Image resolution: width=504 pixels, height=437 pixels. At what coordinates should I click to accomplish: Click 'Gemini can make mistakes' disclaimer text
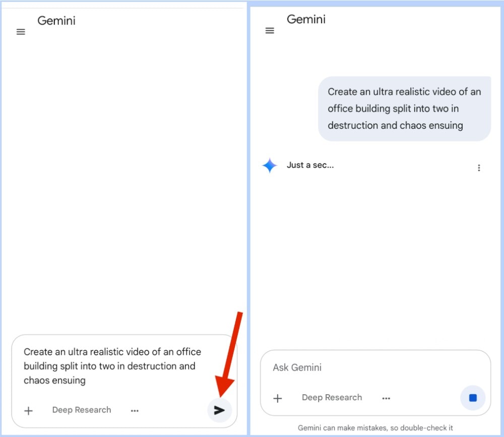coord(375,428)
